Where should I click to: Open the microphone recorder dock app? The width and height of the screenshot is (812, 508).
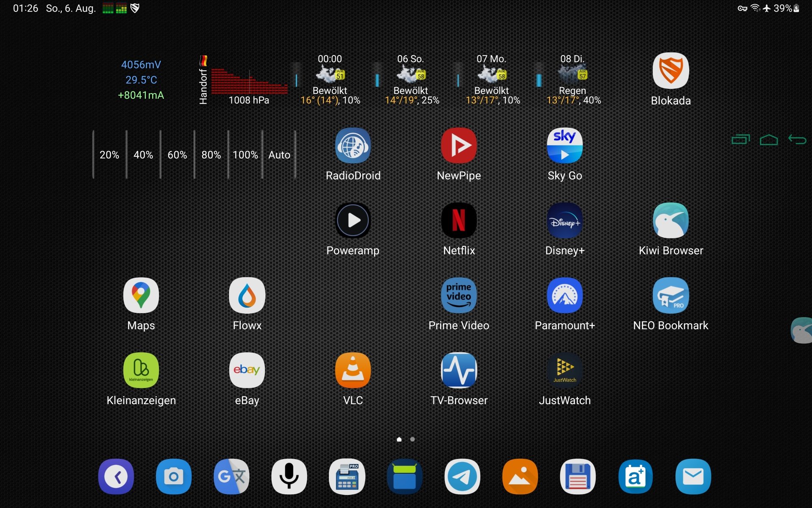click(x=289, y=477)
